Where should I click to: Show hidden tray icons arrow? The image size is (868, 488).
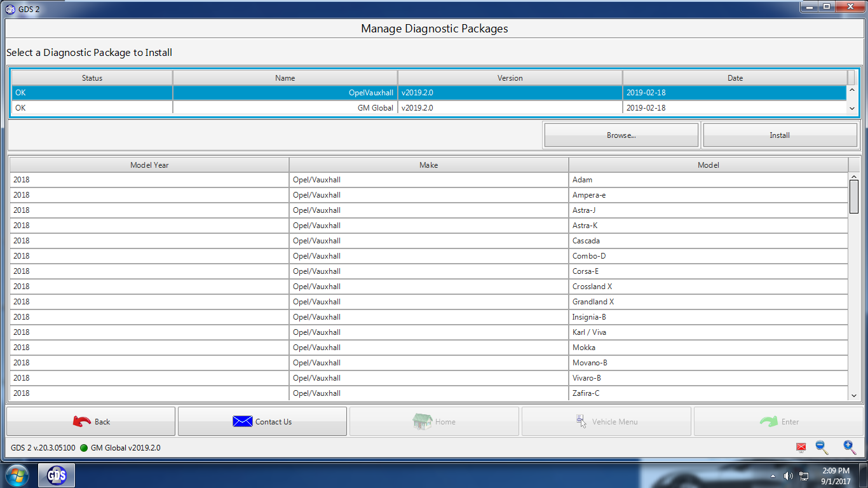tap(773, 476)
